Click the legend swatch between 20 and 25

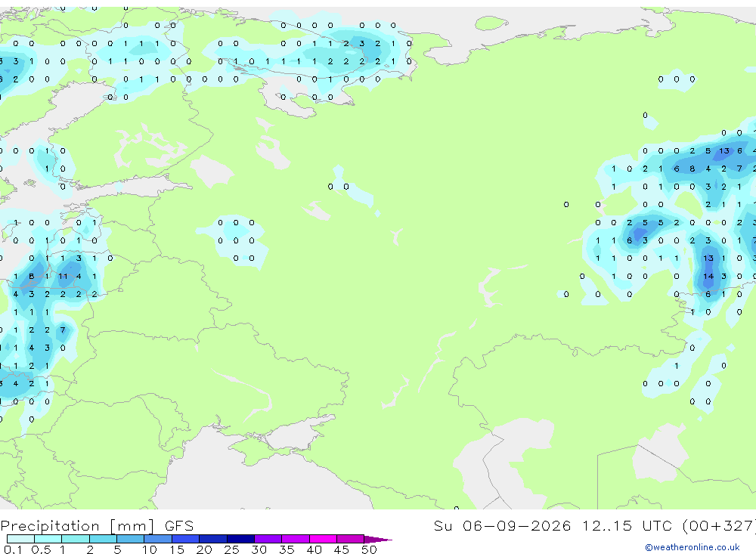[212, 539]
